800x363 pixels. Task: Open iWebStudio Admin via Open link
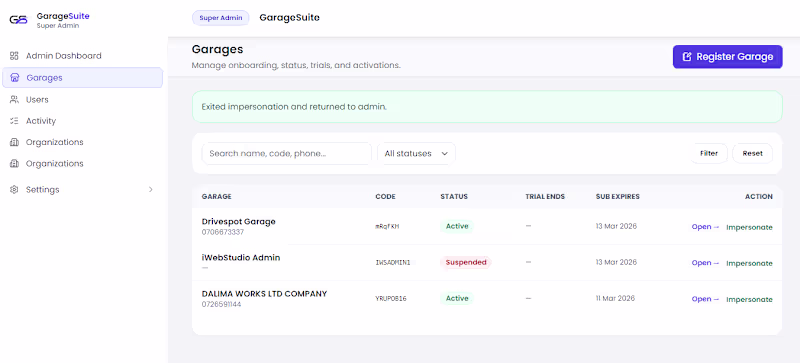(x=706, y=263)
